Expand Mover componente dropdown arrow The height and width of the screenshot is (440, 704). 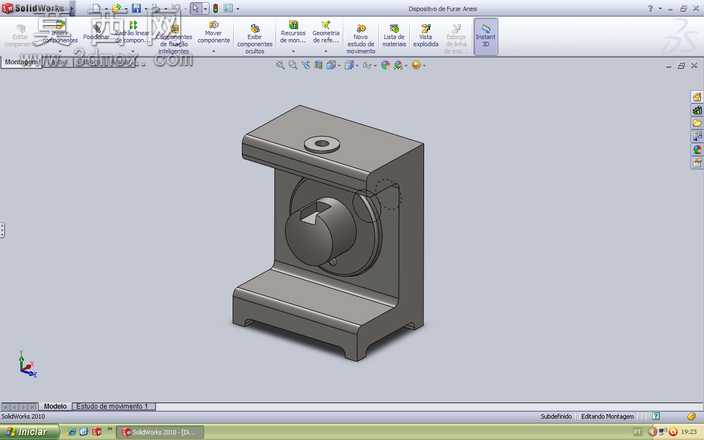pyautogui.click(x=214, y=51)
